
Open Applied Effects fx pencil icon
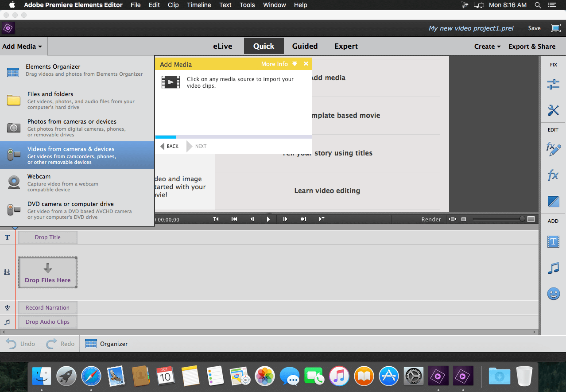point(553,149)
